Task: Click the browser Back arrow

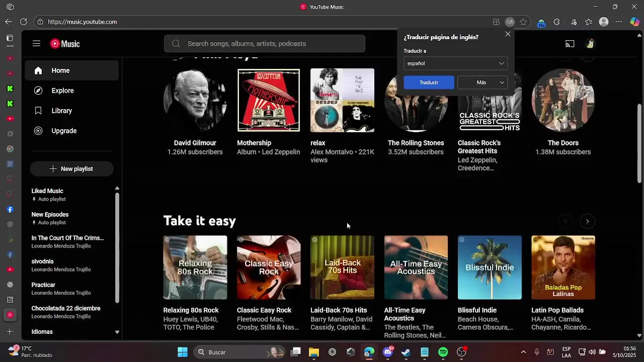Action: pos(8,22)
